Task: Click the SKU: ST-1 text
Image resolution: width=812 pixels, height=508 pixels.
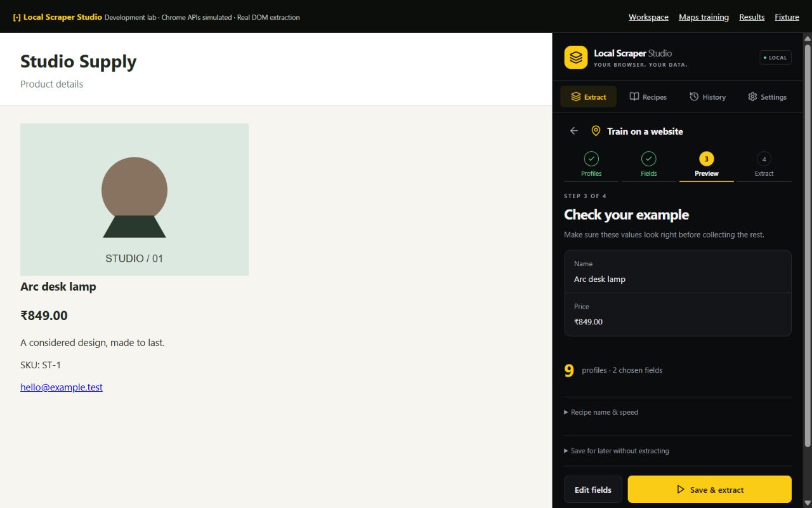Action: coord(41,365)
